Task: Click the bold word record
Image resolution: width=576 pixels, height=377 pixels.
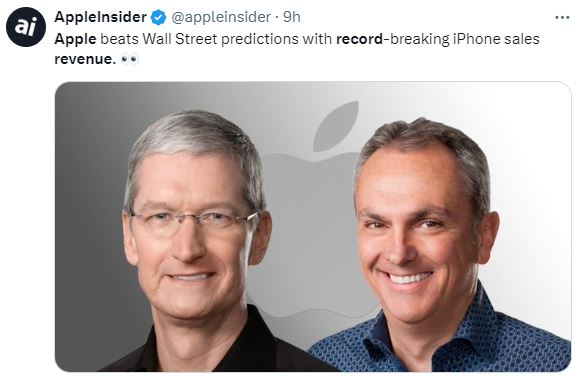Action: pos(359,39)
